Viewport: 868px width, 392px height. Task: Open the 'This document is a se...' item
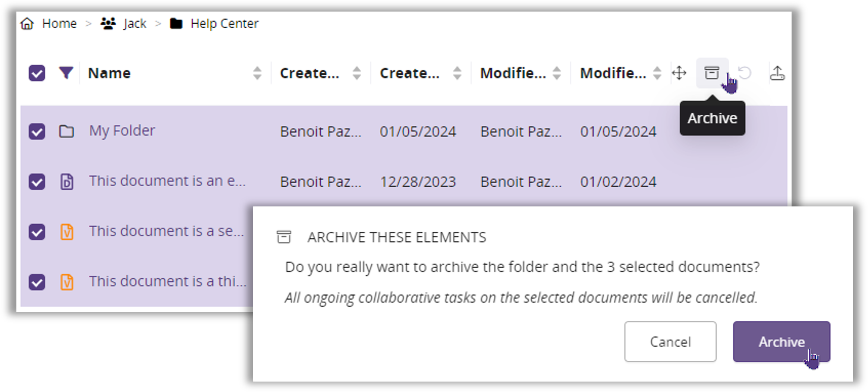tap(166, 231)
